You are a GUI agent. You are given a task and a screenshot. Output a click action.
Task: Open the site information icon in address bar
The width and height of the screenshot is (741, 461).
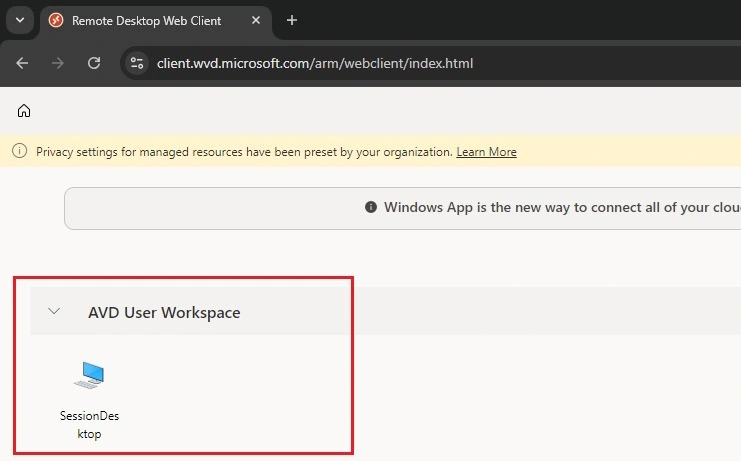point(137,63)
